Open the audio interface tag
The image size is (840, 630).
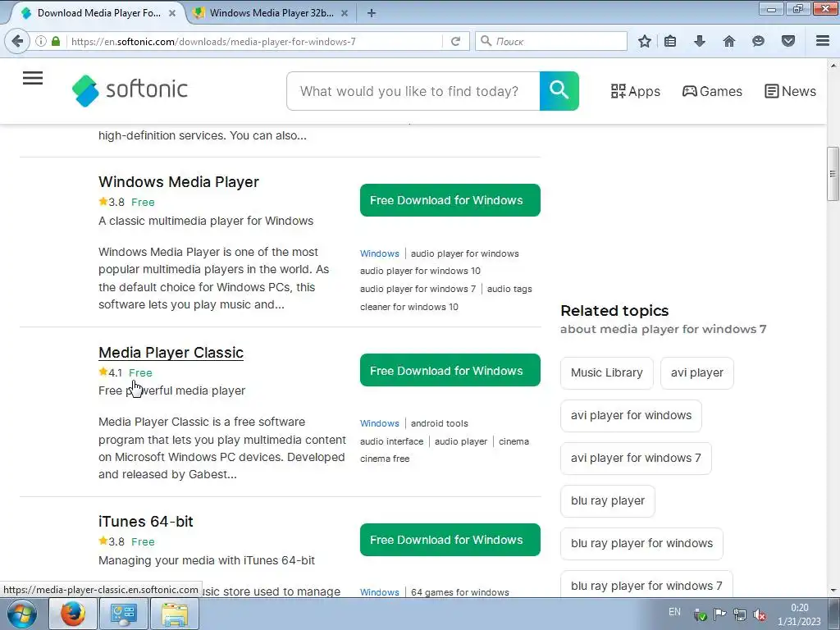coord(391,441)
